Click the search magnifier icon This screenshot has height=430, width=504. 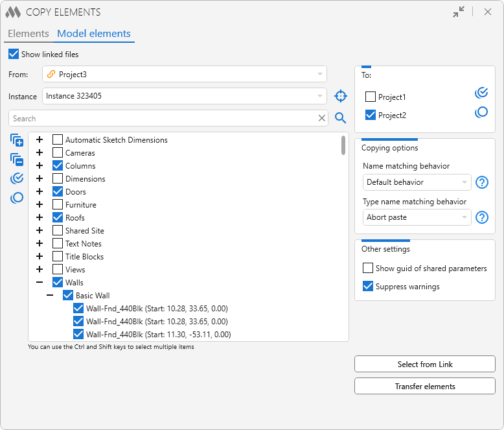click(341, 118)
